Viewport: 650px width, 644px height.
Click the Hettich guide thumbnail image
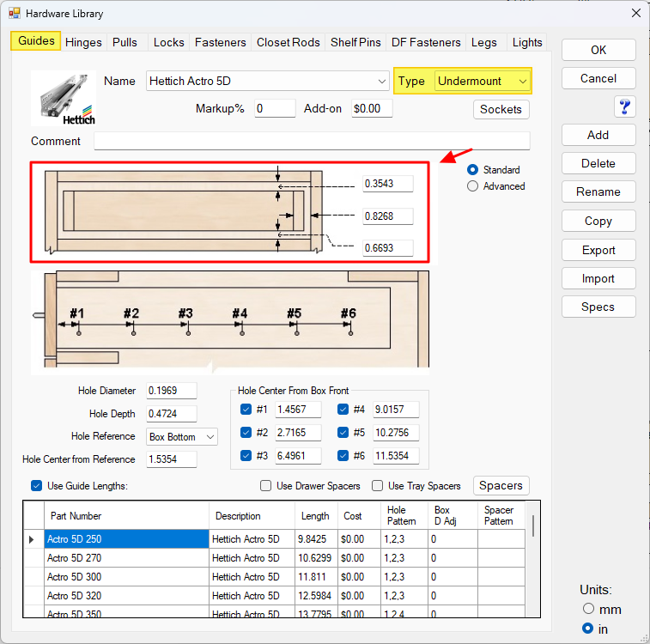(64, 98)
